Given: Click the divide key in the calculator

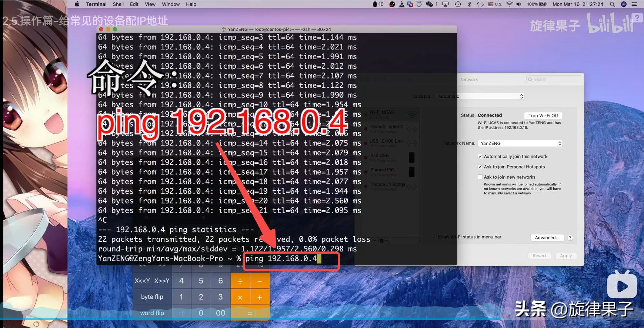Looking at the screenshot, I should pyautogui.click(x=240, y=281).
